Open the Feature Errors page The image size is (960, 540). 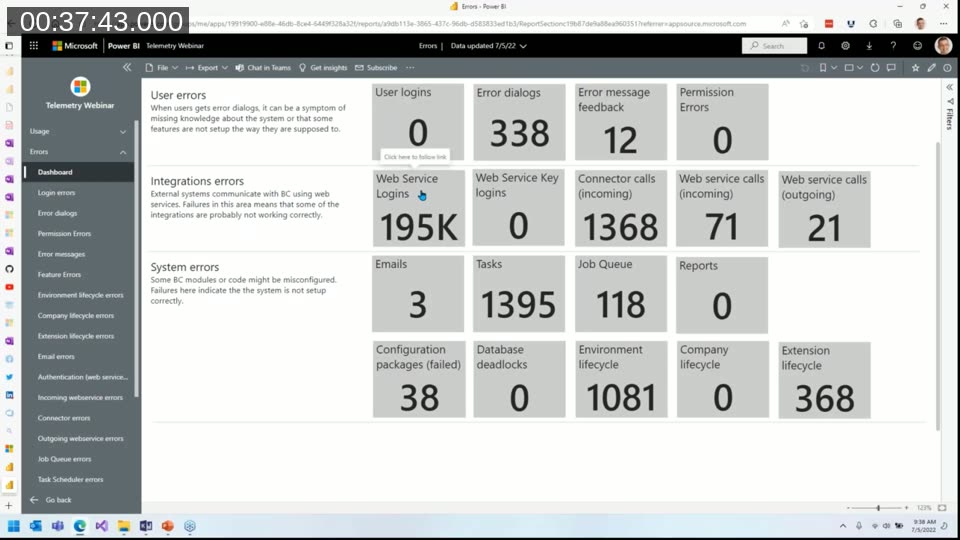pyautogui.click(x=59, y=275)
